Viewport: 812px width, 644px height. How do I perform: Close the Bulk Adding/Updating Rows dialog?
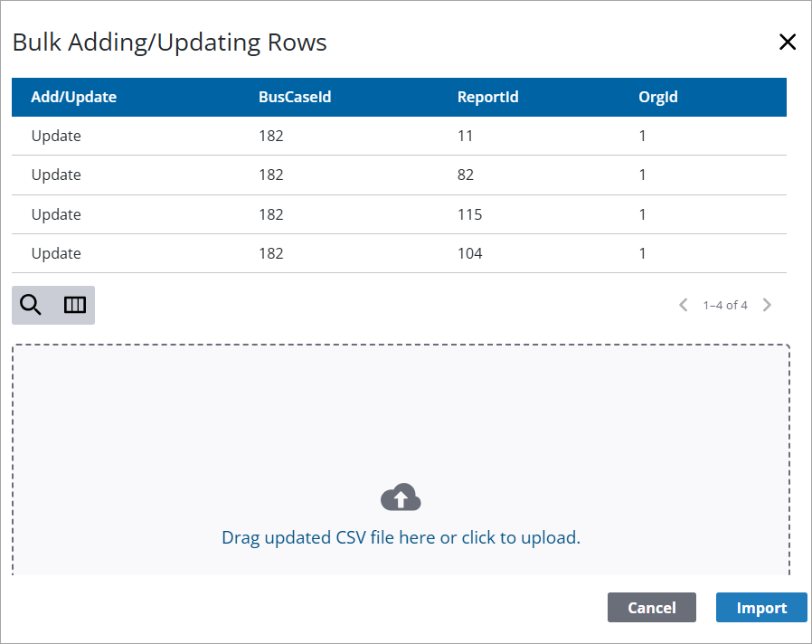(788, 42)
